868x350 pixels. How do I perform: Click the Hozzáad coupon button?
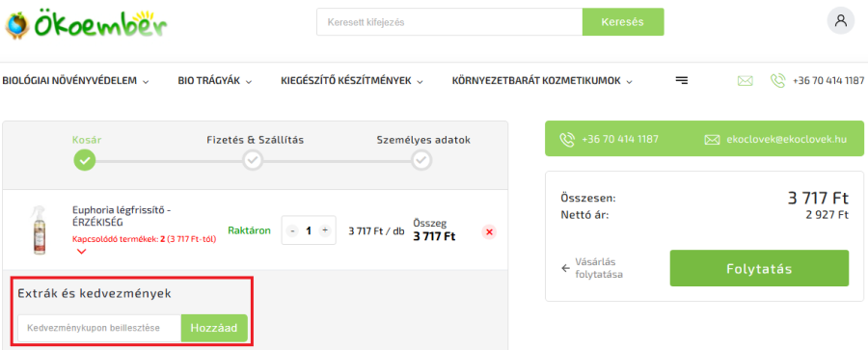pos(214,328)
